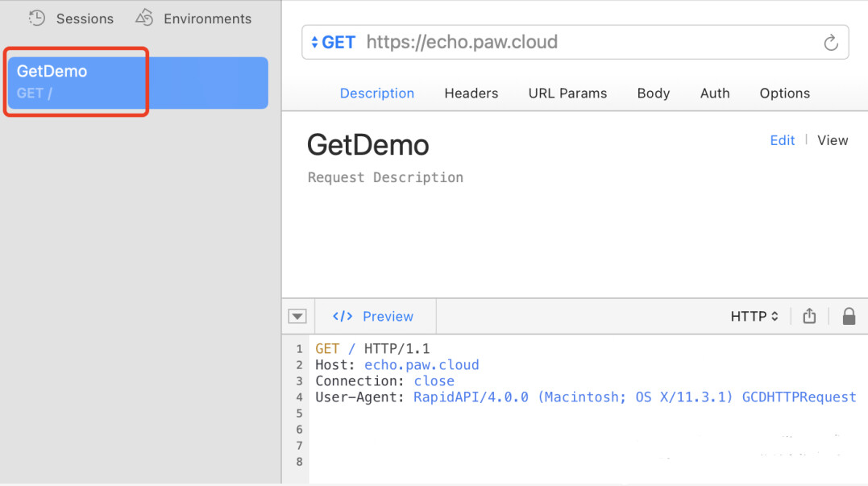Switch description to View mode
This screenshot has width=868, height=486.
833,140
